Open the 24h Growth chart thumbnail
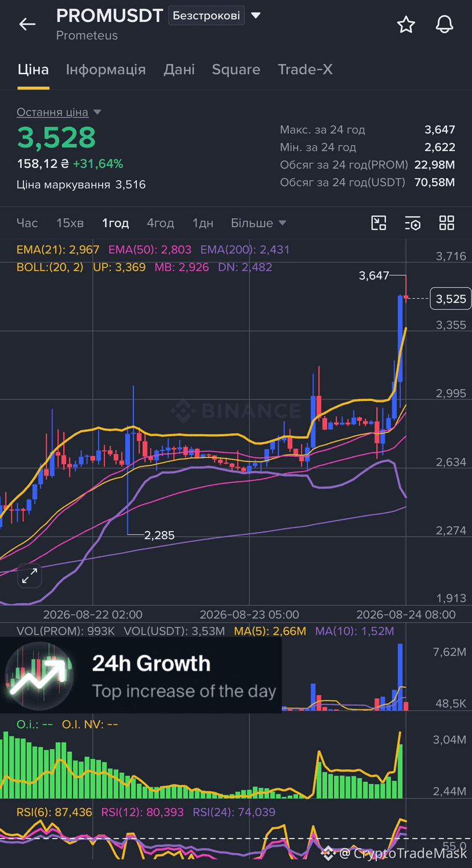This screenshot has width=472, height=868. (x=39, y=675)
